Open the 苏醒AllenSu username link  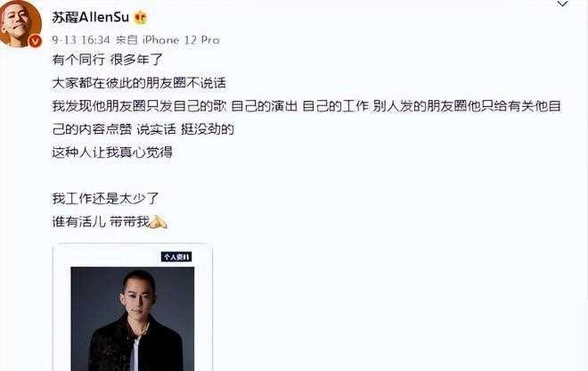point(90,17)
